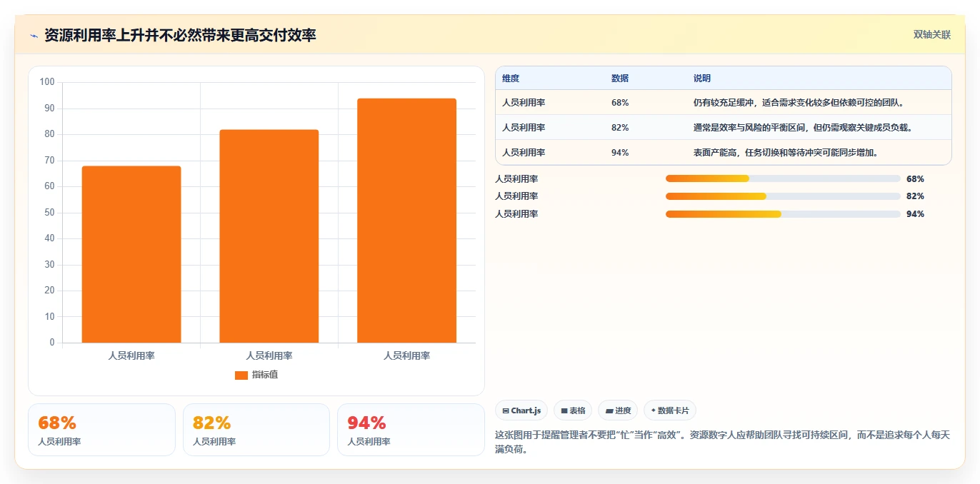Select the 双轴关联 tag in the header
Image resolution: width=980 pixels, height=484 pixels.
tap(932, 34)
